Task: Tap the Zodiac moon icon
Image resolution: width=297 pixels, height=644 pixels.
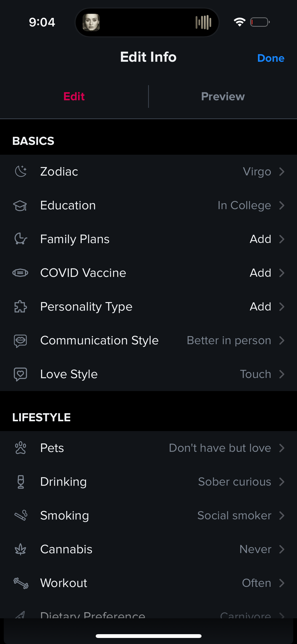Action: [x=21, y=172]
